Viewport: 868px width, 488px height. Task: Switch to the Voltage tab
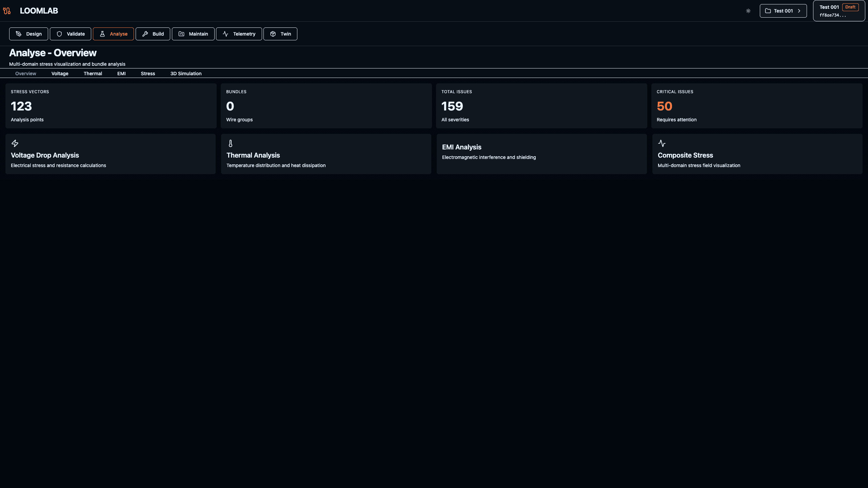click(60, 74)
